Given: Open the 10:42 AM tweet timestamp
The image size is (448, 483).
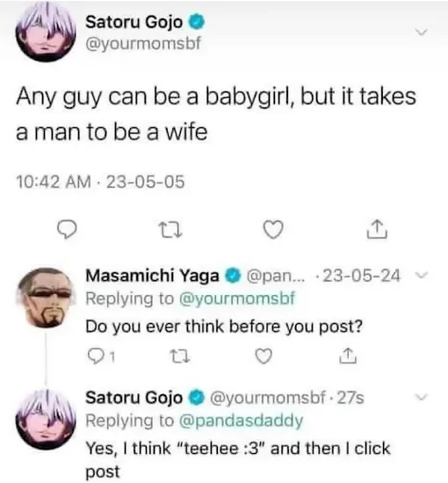Looking at the screenshot, I should tap(54, 182).
